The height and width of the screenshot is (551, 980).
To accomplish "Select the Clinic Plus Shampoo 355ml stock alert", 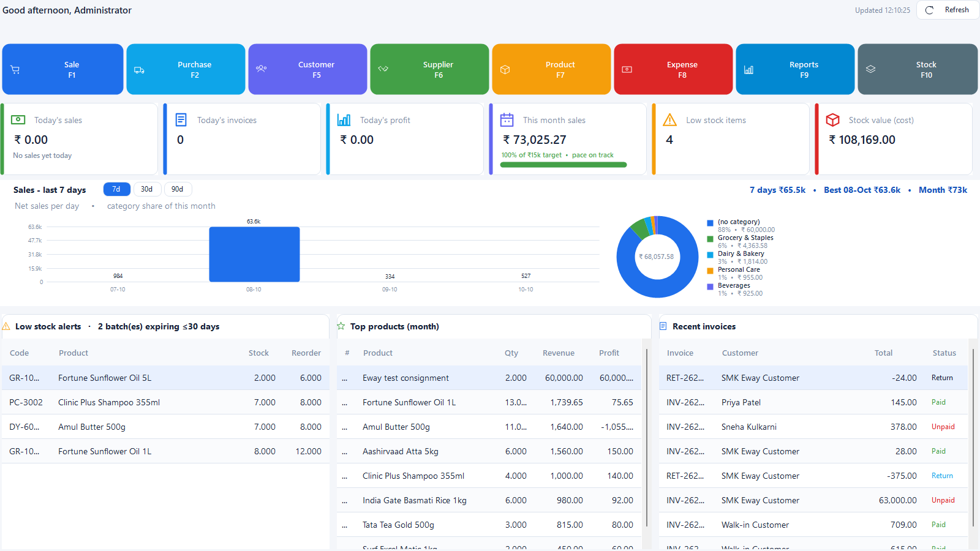I will 165,402.
